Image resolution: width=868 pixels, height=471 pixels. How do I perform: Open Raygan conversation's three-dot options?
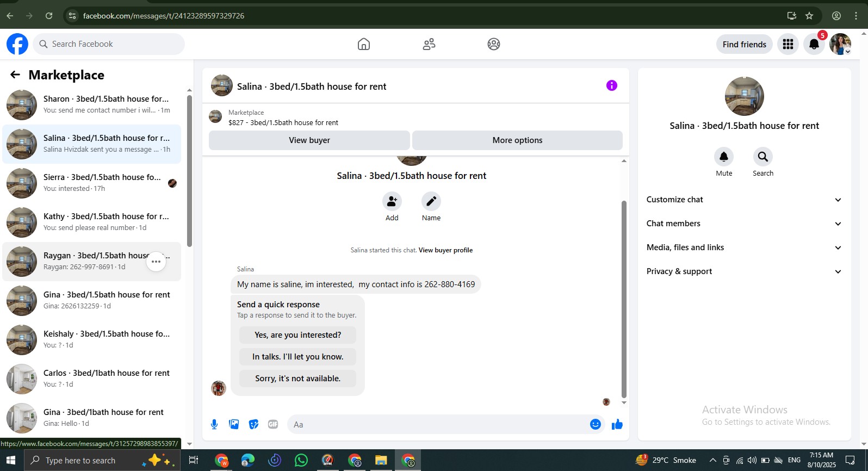pyautogui.click(x=156, y=262)
